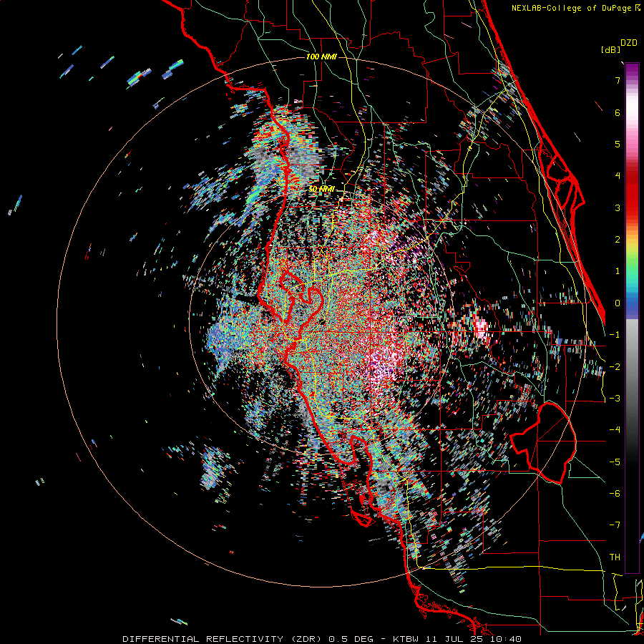The width and height of the screenshot is (644, 644).
Task: Click the 2 dB scale value
Action: click(618, 240)
